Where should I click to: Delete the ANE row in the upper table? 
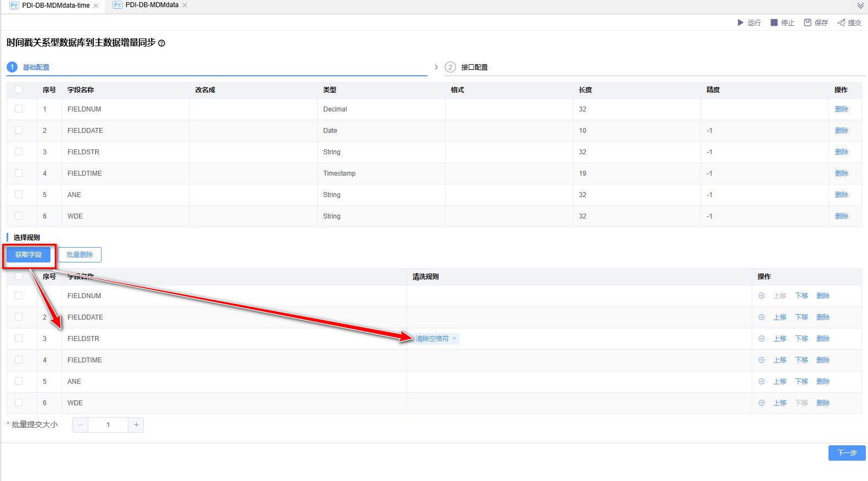pos(842,195)
